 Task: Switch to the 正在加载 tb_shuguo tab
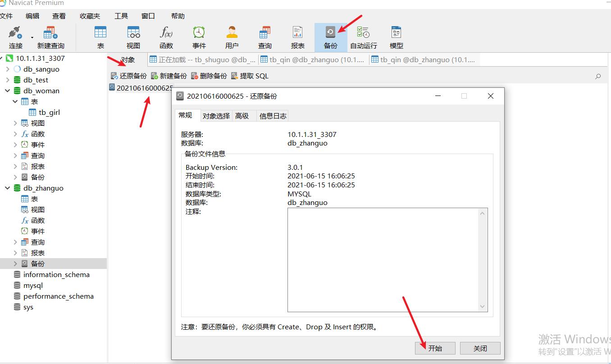pyautogui.click(x=203, y=59)
